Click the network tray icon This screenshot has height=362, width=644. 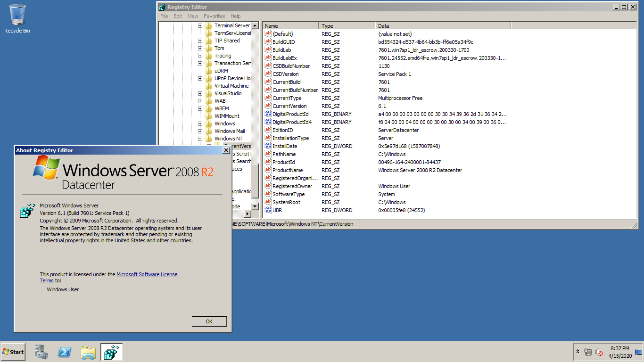click(x=588, y=352)
